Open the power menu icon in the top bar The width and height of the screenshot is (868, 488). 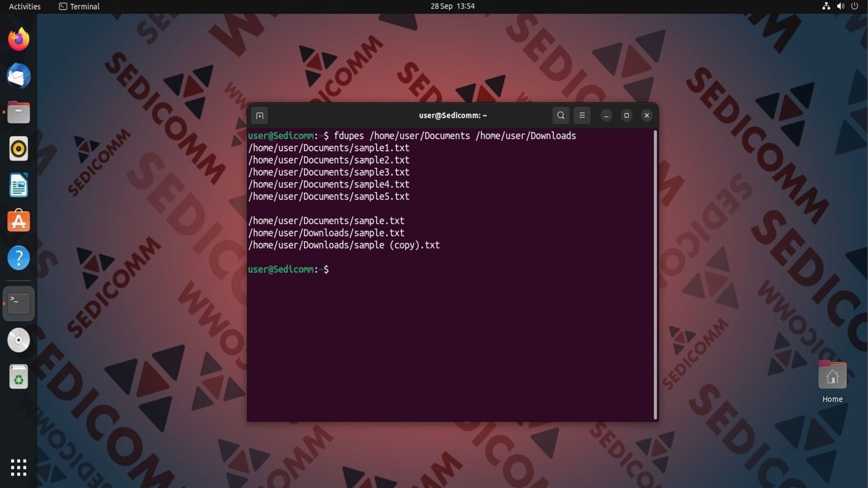854,6
